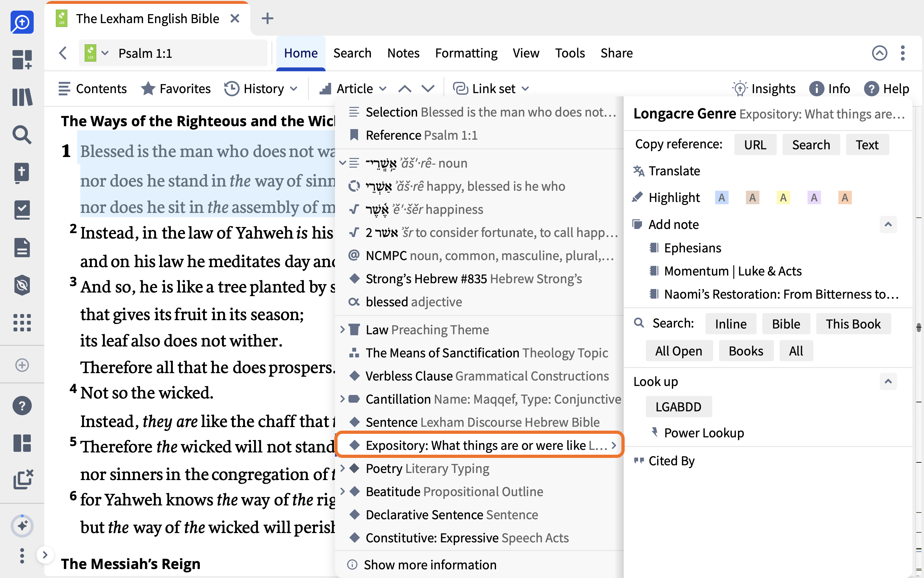Open the checklist sidebar icon
This screenshot has height=578, width=924.
(x=22, y=210)
